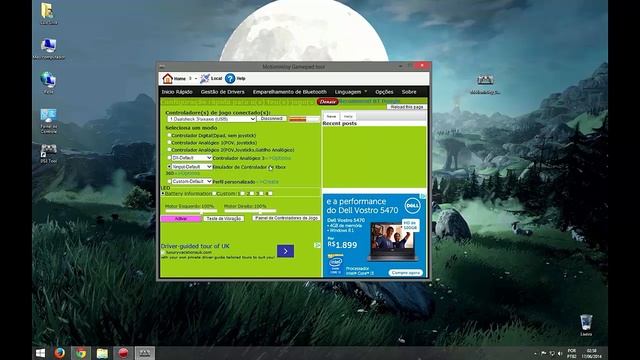This screenshot has width=640, height=360.
Task: Select Perfil personalizado radio button
Action: click(x=169, y=181)
